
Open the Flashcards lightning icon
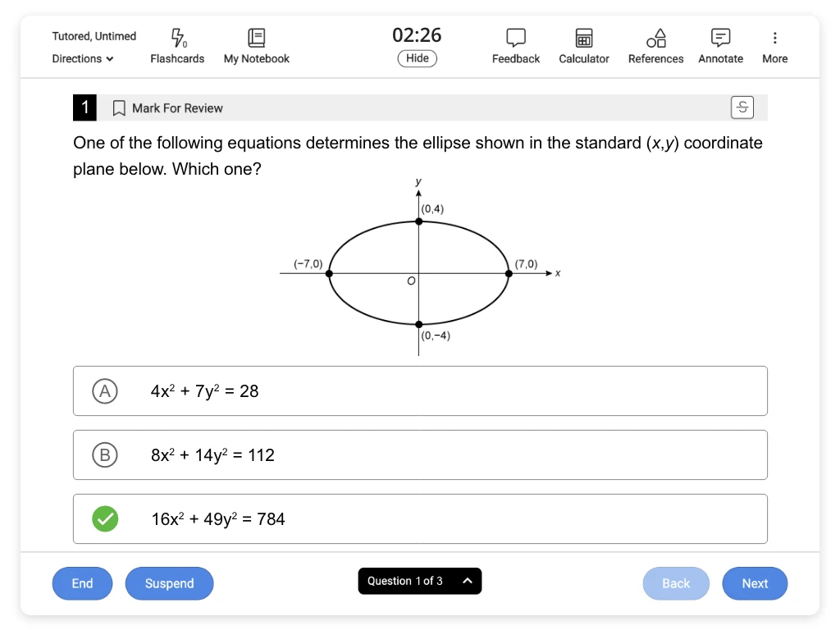178,38
